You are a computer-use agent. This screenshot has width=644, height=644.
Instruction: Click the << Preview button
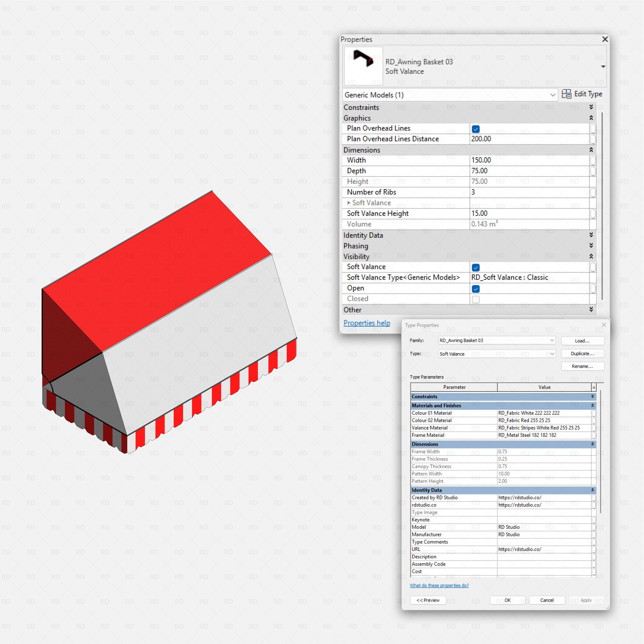(428, 600)
